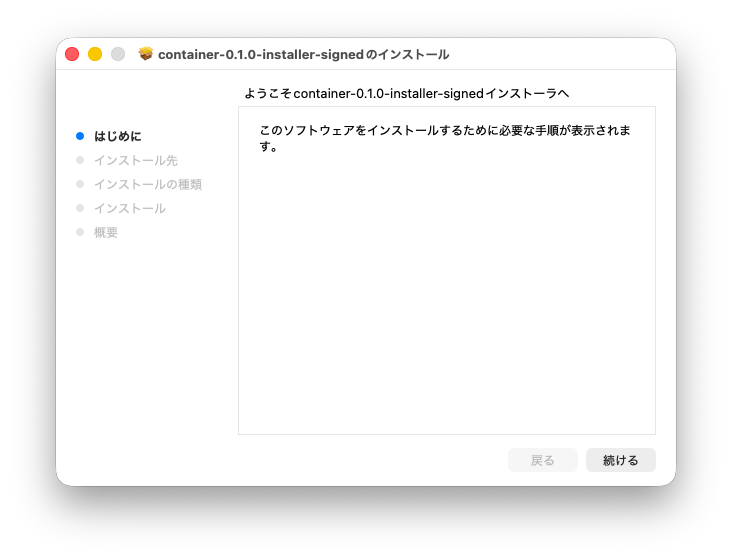This screenshot has height=560, width=732.
Task: Select the 概要 step in sidebar
Action: (x=106, y=232)
